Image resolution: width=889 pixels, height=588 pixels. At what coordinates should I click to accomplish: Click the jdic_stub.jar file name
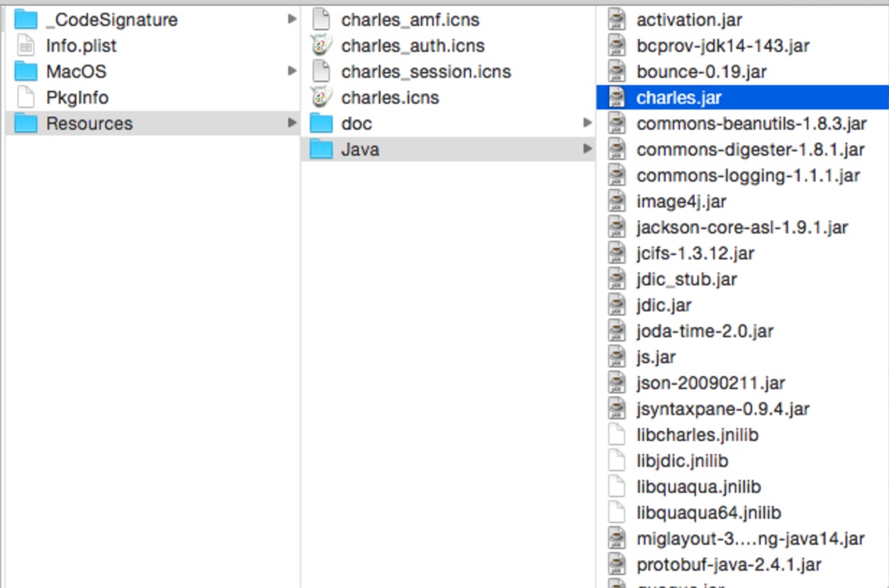687,280
